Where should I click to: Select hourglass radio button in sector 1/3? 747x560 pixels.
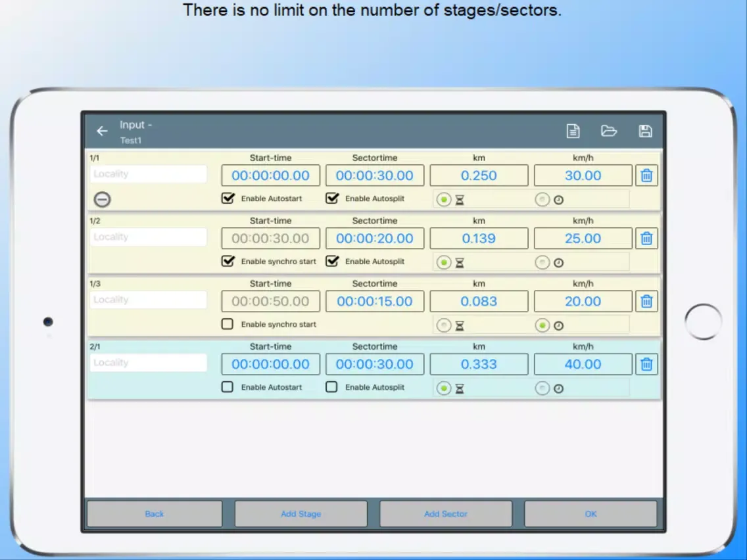click(x=444, y=325)
